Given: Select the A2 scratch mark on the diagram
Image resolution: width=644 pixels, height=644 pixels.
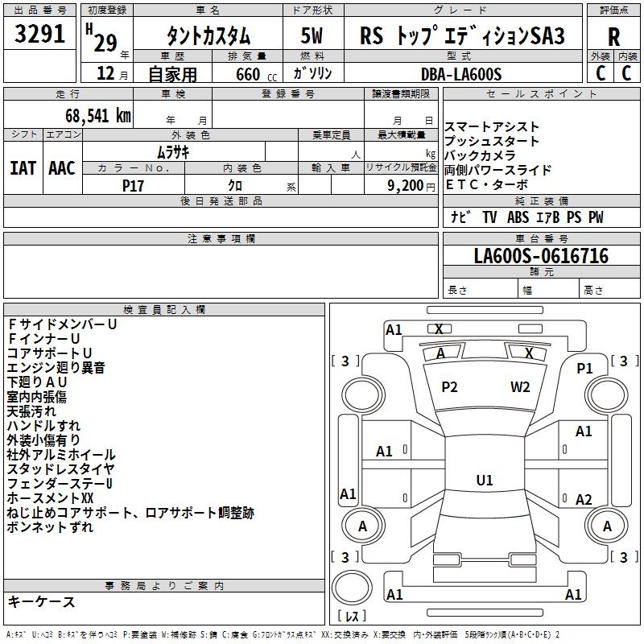Looking at the screenshot, I should 584,500.
